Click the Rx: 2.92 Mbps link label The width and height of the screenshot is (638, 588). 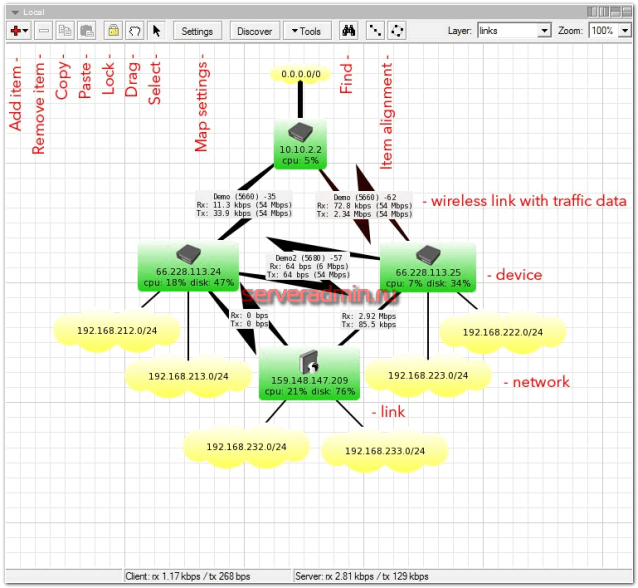click(x=369, y=320)
